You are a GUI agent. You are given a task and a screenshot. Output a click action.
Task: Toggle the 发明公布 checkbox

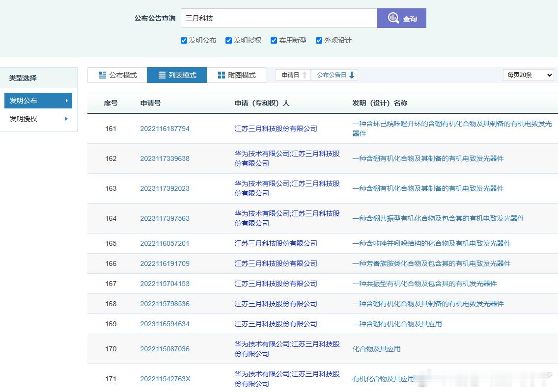pyautogui.click(x=184, y=41)
